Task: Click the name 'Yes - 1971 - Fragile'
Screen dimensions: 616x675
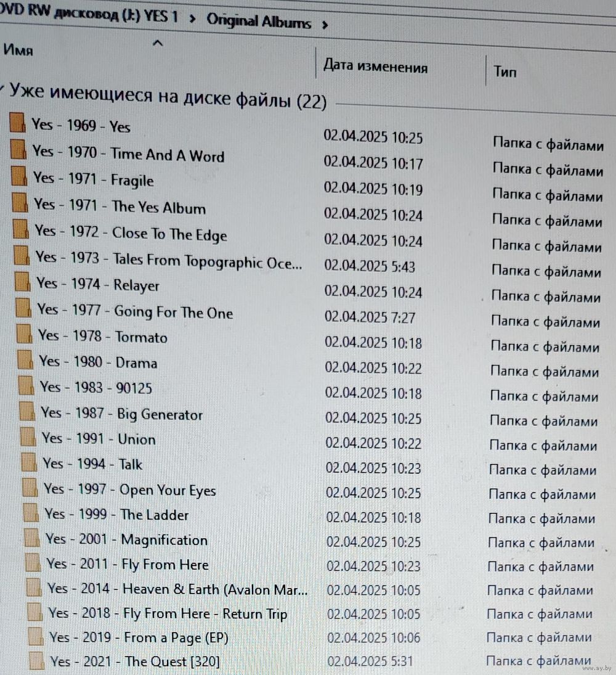Action: pyautogui.click(x=94, y=179)
